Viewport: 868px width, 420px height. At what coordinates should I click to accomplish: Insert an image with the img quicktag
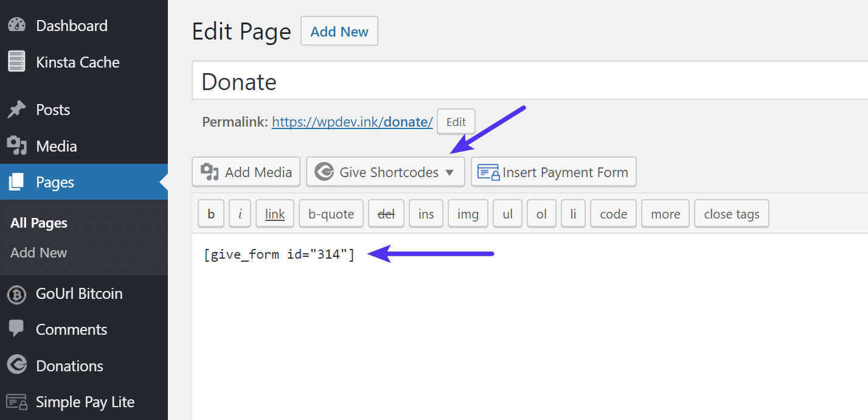[x=467, y=213]
